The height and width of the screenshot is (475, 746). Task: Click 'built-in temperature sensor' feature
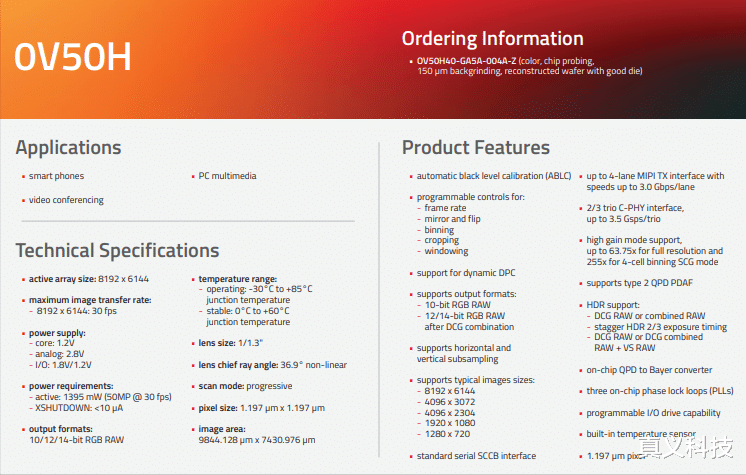641,434
